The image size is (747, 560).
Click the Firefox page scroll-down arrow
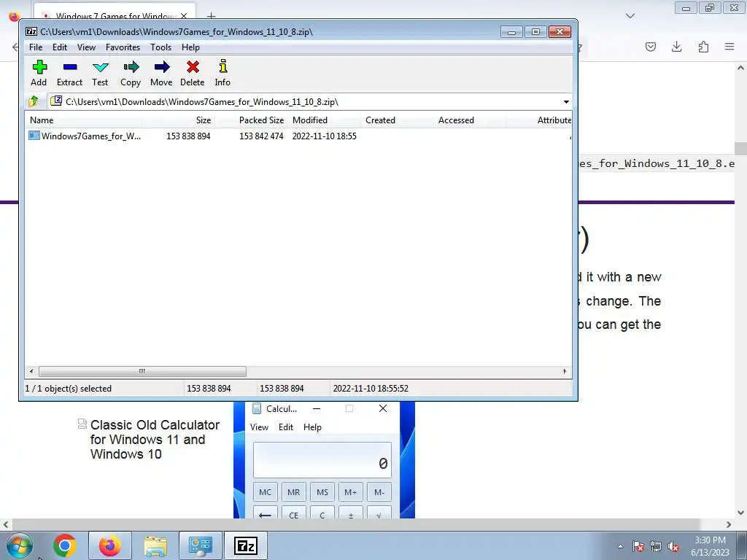pos(740,513)
